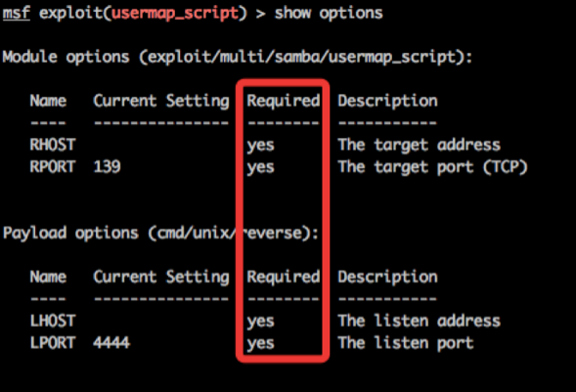
Task: Click the 'yes' required value for RPORT
Action: coord(261,168)
